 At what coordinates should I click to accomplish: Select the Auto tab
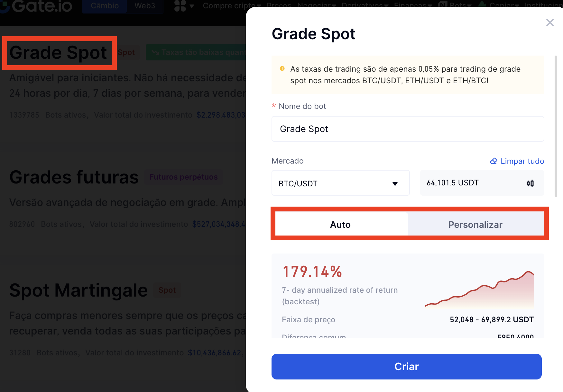point(340,224)
